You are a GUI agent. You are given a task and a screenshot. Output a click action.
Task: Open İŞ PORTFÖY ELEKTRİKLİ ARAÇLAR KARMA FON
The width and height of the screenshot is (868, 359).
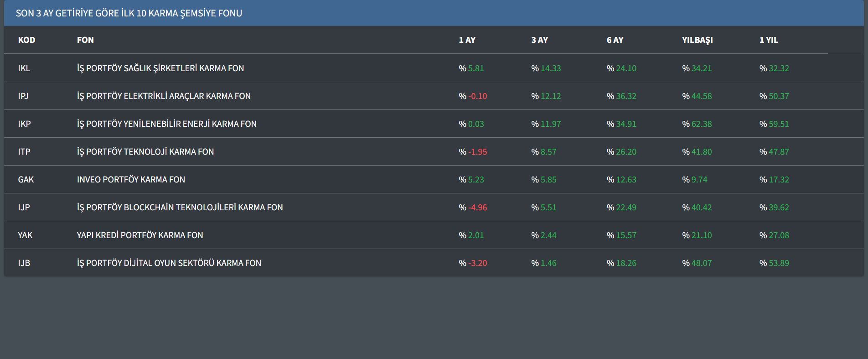click(164, 96)
